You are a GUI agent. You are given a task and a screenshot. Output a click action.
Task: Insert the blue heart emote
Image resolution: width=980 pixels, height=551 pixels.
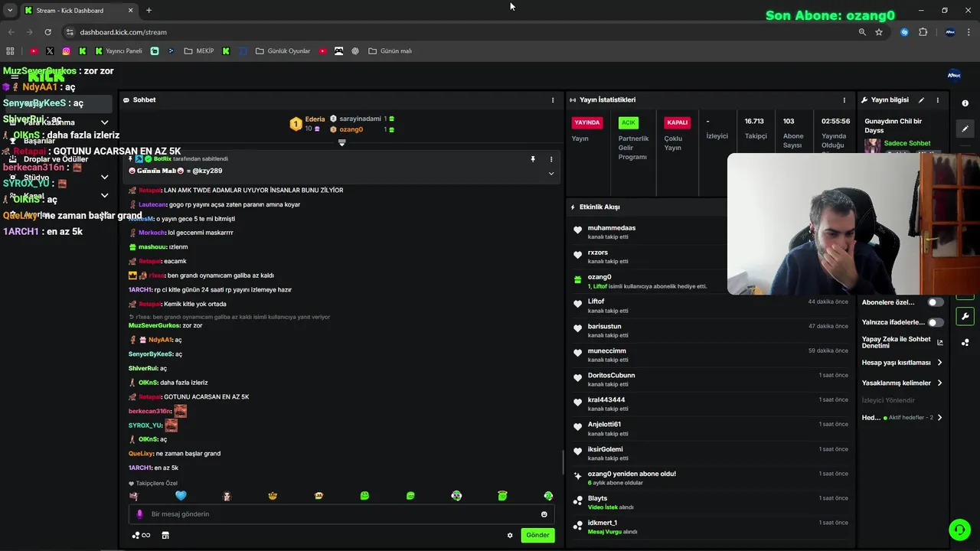click(181, 496)
